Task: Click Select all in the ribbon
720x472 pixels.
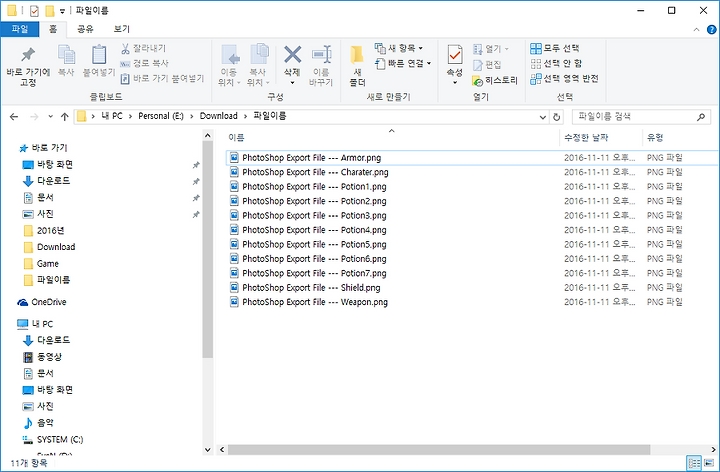Action: 555,48
